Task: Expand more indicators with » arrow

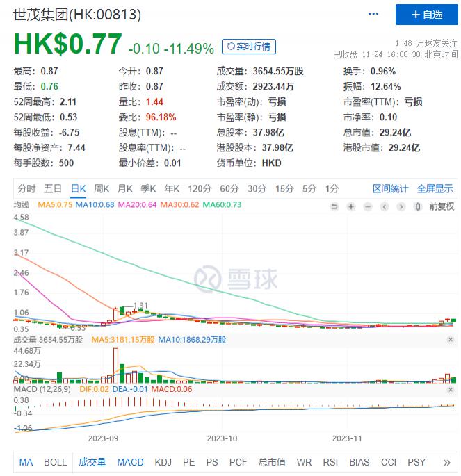Action: tap(446, 462)
